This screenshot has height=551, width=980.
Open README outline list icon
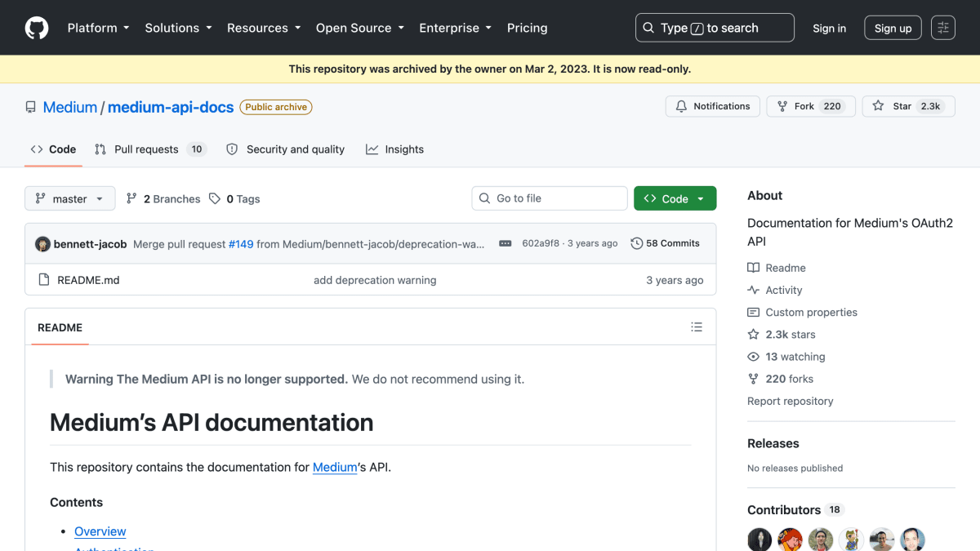pos(697,327)
